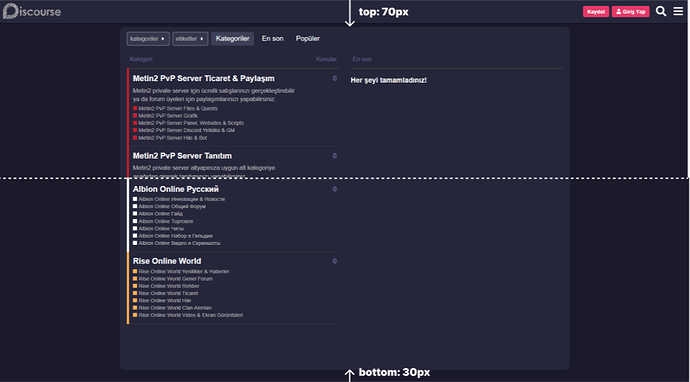
Task: Open Albion Online Набор в Гильдии subcategory
Action: point(175,236)
